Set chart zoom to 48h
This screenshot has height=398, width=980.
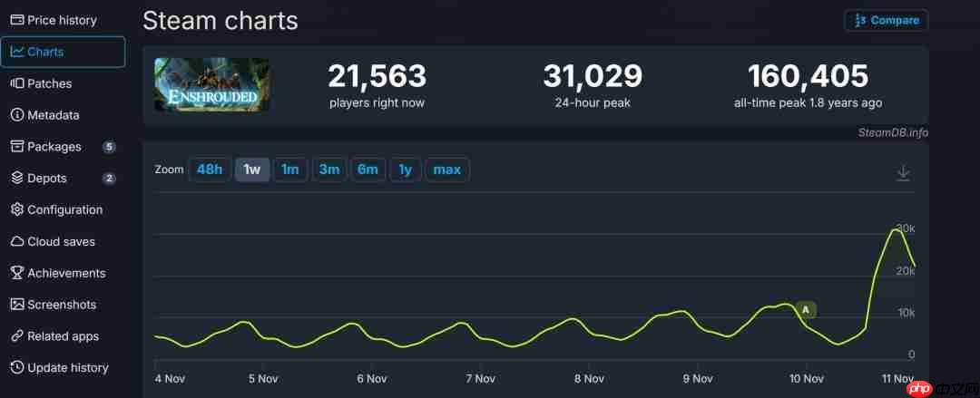coord(210,170)
